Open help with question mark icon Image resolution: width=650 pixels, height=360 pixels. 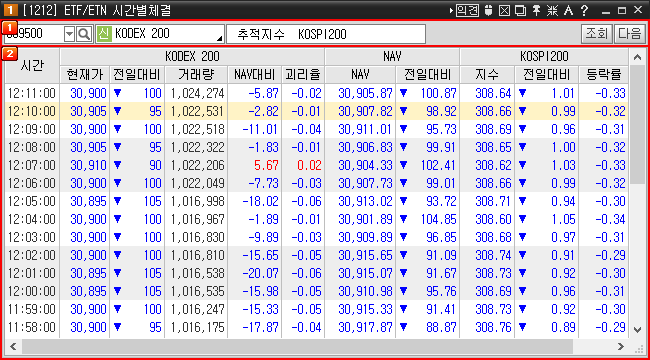click(585, 10)
